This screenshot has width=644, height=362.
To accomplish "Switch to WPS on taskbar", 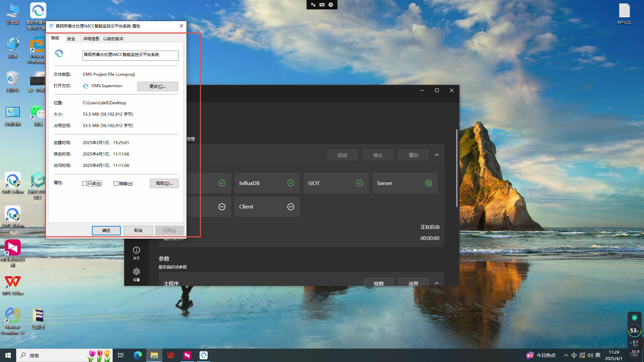I will click(x=171, y=355).
